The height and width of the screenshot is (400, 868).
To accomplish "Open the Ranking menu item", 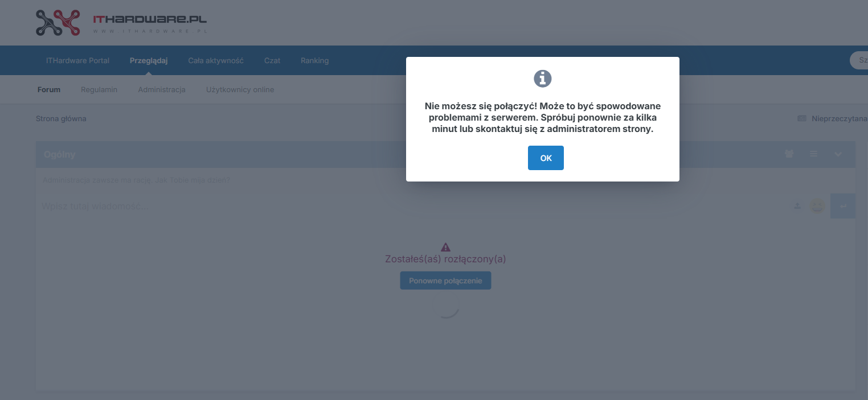I will 314,60.
